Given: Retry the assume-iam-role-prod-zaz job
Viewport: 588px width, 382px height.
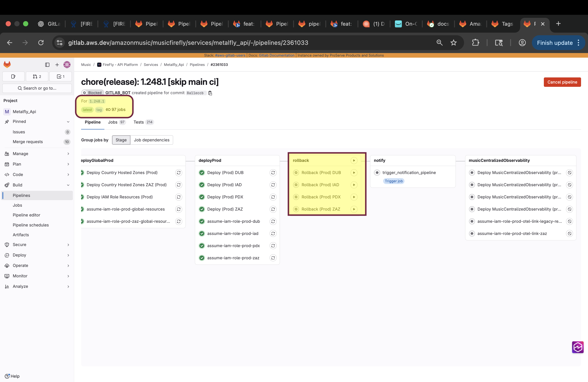Looking at the screenshot, I should pyautogui.click(x=273, y=258).
